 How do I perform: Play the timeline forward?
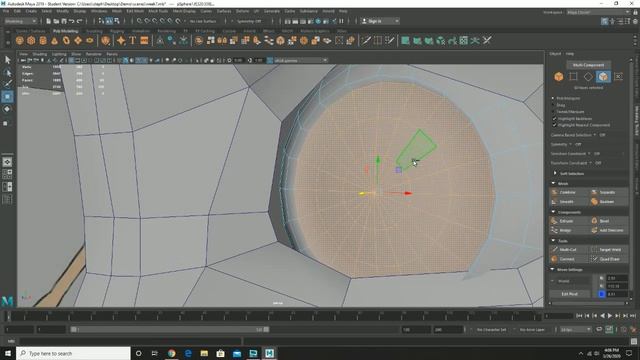pos(610,316)
